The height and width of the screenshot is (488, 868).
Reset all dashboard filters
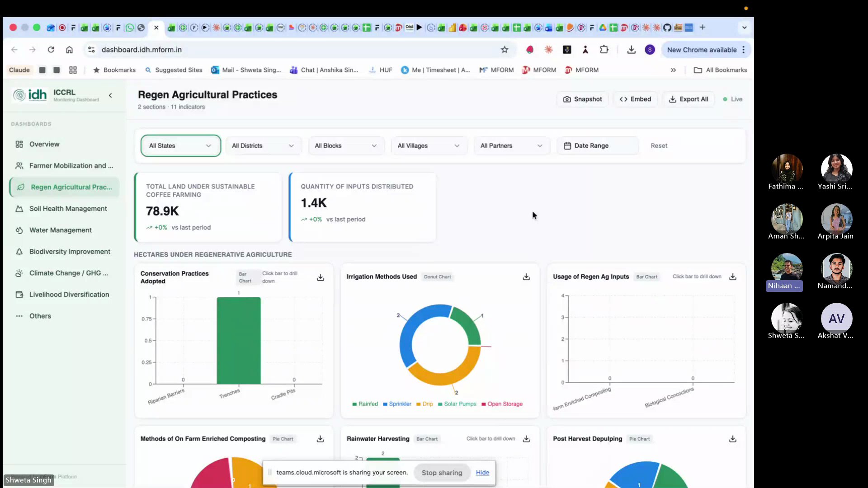(659, 145)
